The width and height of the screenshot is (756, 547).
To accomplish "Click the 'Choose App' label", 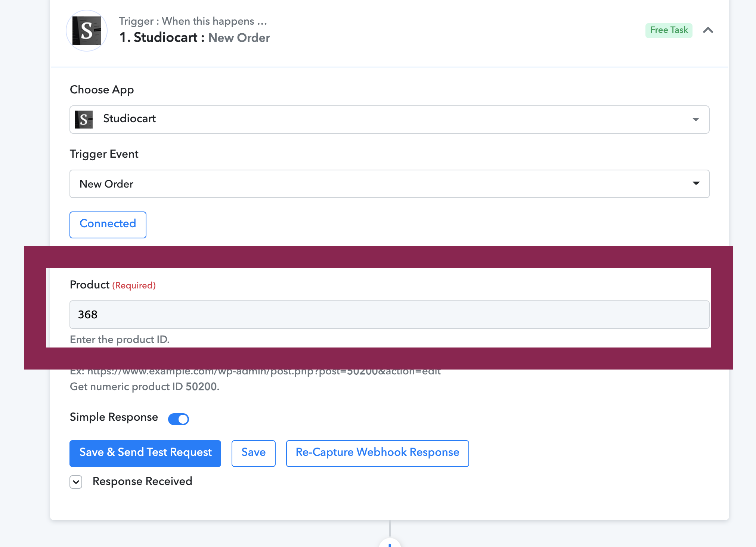I will click(x=102, y=90).
